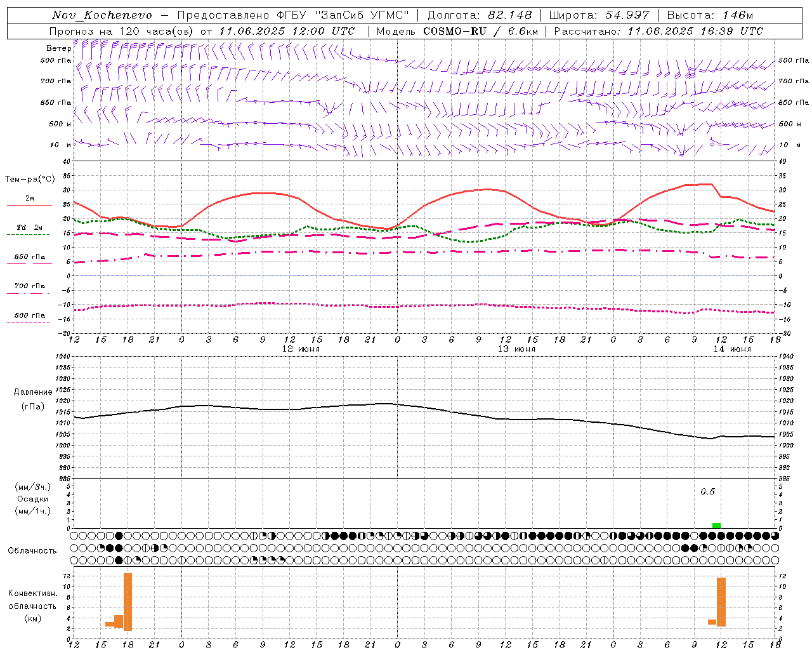Select the text Предоставлено ФГБУ "ЗапСиб УГМС"
The height and width of the screenshot is (650, 812).
coord(293,15)
